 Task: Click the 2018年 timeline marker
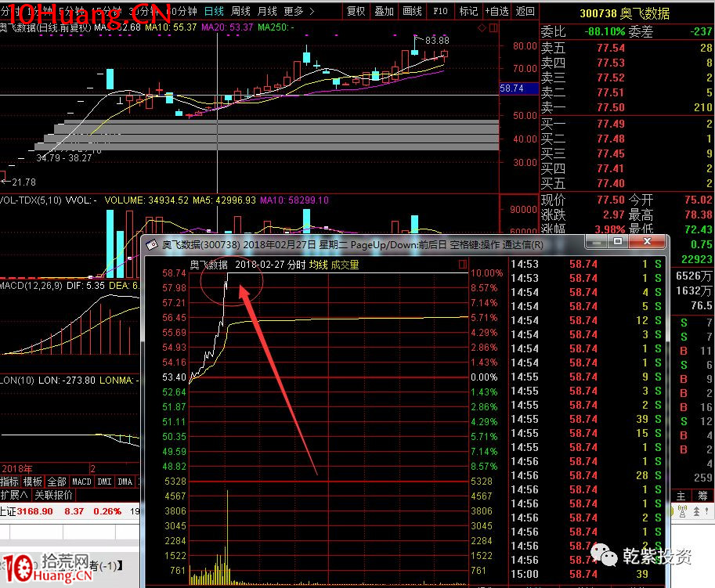tap(17, 468)
